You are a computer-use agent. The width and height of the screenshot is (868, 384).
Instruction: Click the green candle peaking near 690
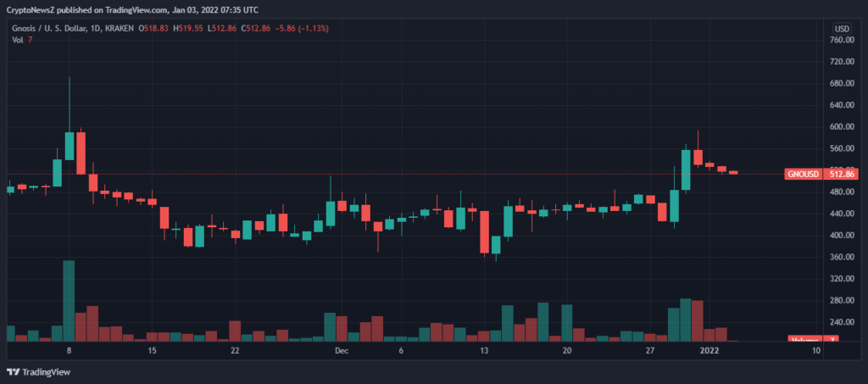point(70,146)
